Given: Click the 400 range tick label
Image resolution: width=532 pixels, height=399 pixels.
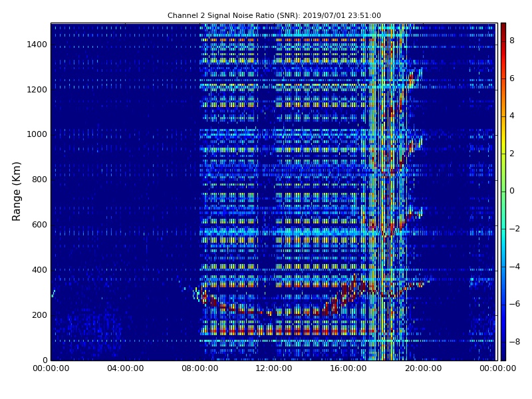Looking at the screenshot, I should click(39, 270).
